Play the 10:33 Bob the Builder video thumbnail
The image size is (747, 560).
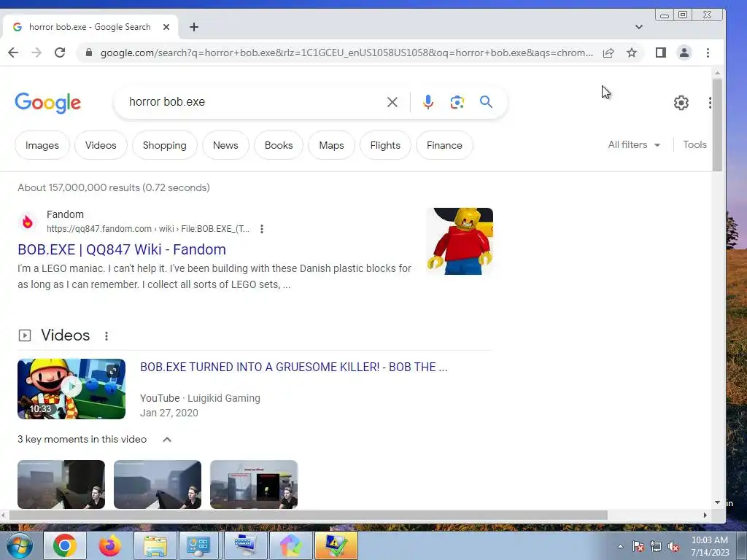point(71,389)
